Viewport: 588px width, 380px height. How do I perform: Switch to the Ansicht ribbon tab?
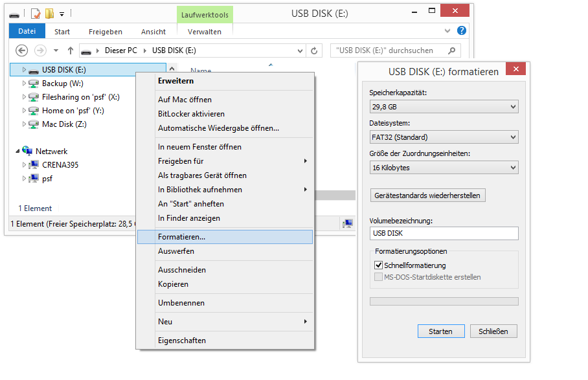click(153, 32)
